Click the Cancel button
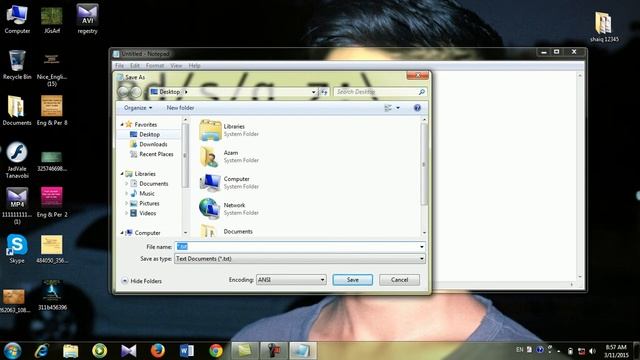 click(x=399, y=280)
